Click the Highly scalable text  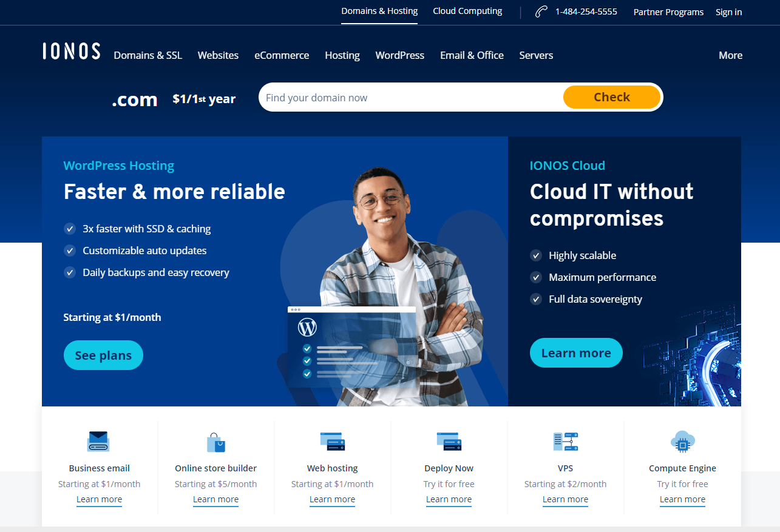click(x=582, y=255)
